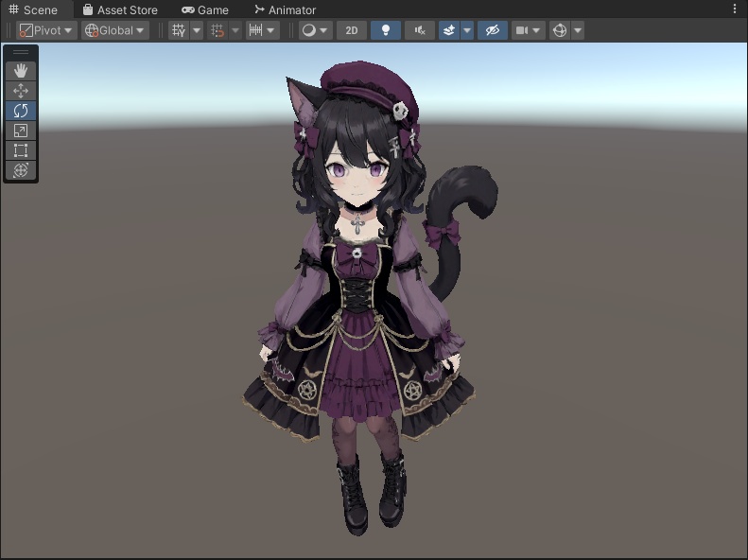This screenshot has width=748, height=560.
Task: Expand the Gizmos dropdown arrow
Action: pos(578,30)
